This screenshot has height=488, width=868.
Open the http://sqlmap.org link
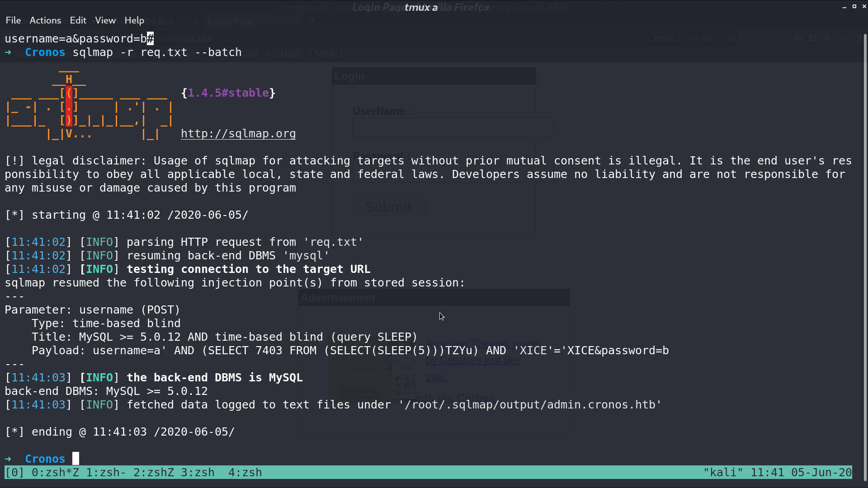(238, 134)
